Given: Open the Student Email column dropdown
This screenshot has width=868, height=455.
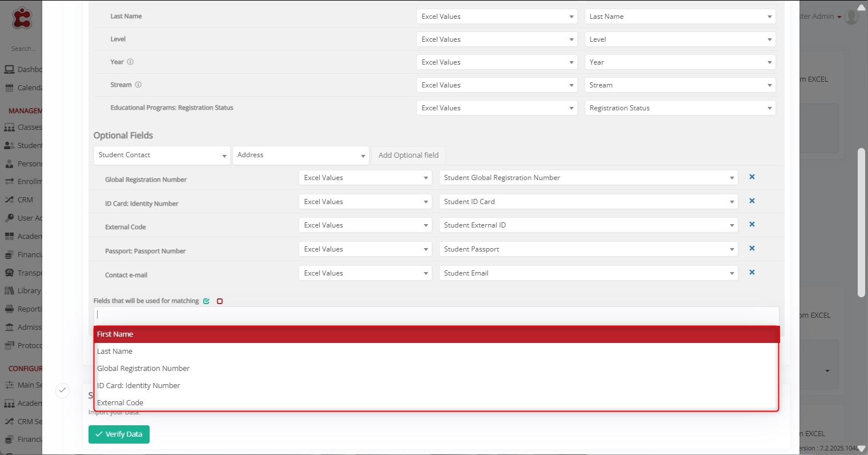Looking at the screenshot, I should point(588,273).
